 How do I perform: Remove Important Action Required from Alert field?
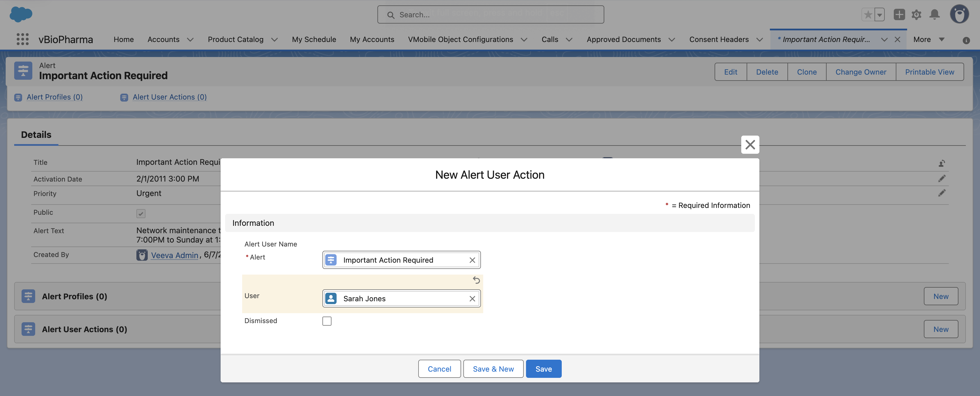tap(472, 260)
